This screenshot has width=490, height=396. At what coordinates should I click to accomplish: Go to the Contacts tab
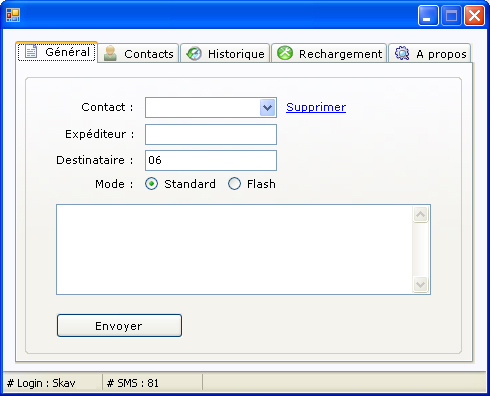click(138, 53)
